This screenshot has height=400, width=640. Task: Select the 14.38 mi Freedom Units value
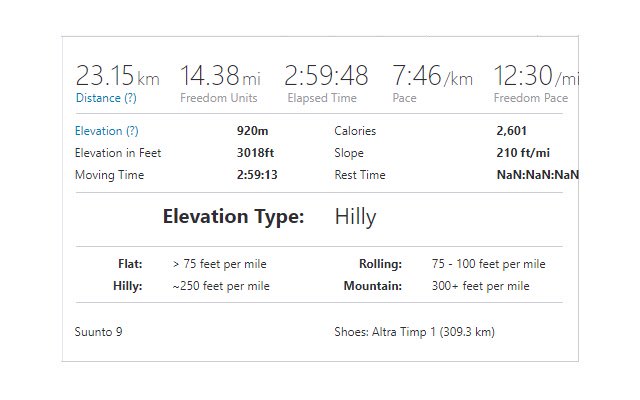click(220, 76)
